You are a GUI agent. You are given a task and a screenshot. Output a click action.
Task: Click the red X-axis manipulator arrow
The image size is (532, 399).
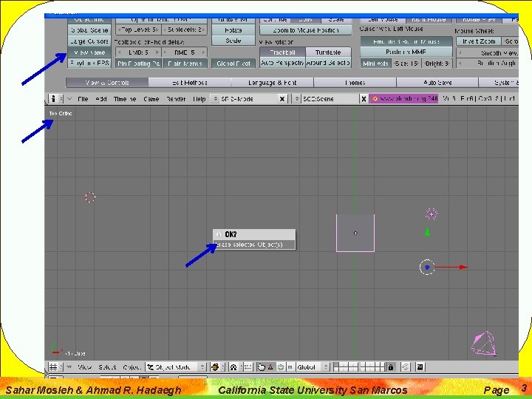(463, 267)
